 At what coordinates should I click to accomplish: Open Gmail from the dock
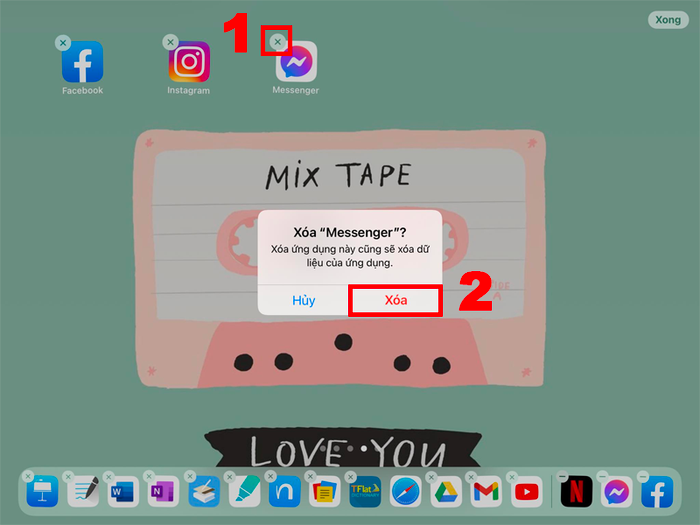point(486,491)
